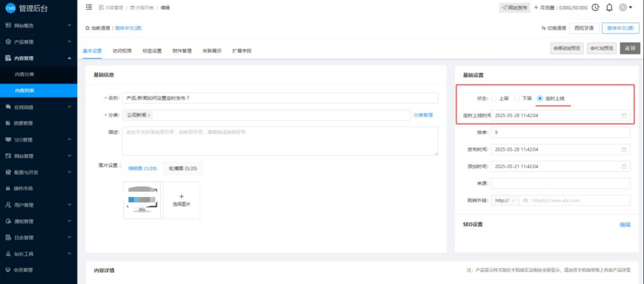Click the 网站管理 sidebar icon

coord(8,156)
